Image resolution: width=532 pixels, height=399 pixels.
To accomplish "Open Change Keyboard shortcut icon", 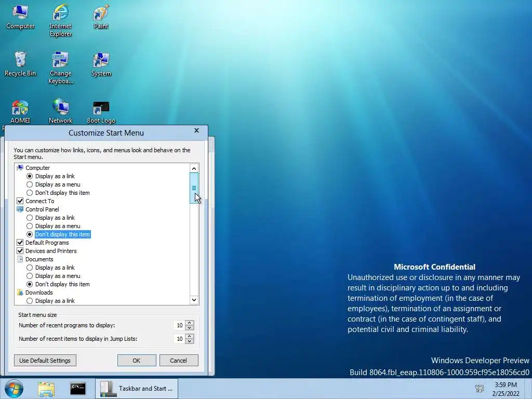I will coord(60,68).
